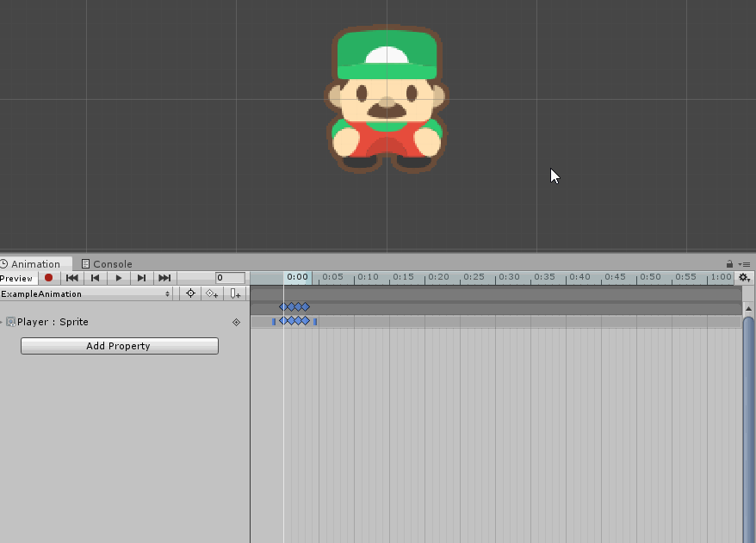
Task: Open the ExampleAnimation clip dropdown
Action: point(86,293)
